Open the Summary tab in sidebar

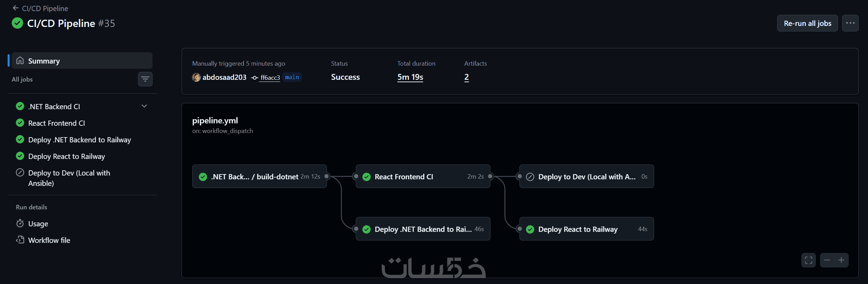(x=82, y=60)
